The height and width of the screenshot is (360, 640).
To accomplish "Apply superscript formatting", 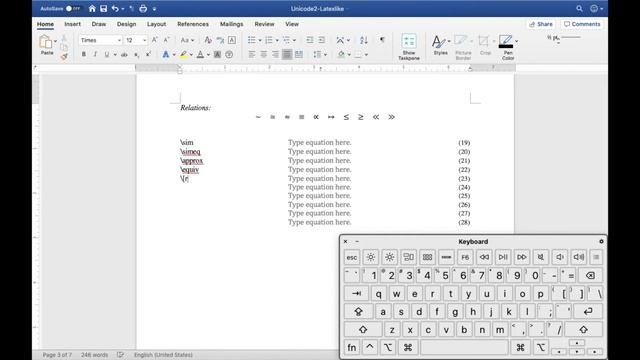I will 148,54.
